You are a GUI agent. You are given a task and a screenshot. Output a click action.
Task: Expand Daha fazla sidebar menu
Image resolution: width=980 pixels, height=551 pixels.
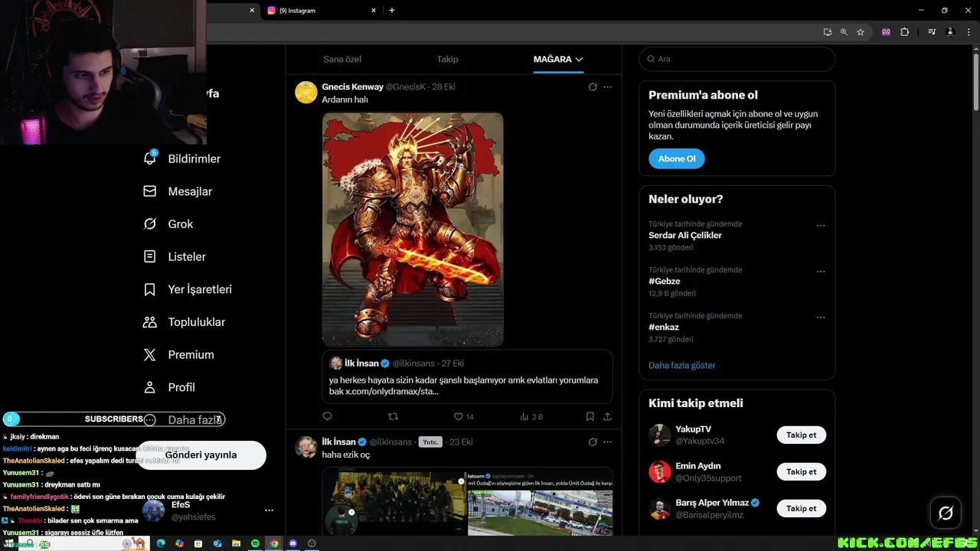(x=183, y=419)
